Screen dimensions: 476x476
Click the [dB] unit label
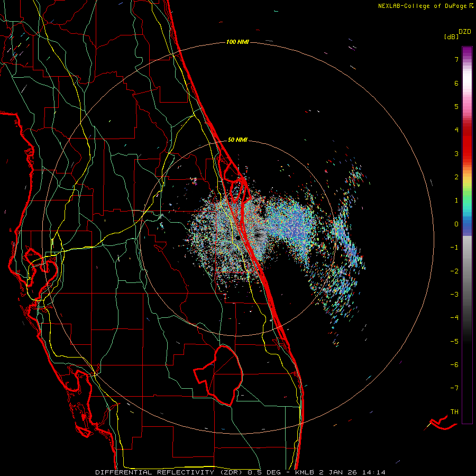click(x=451, y=36)
